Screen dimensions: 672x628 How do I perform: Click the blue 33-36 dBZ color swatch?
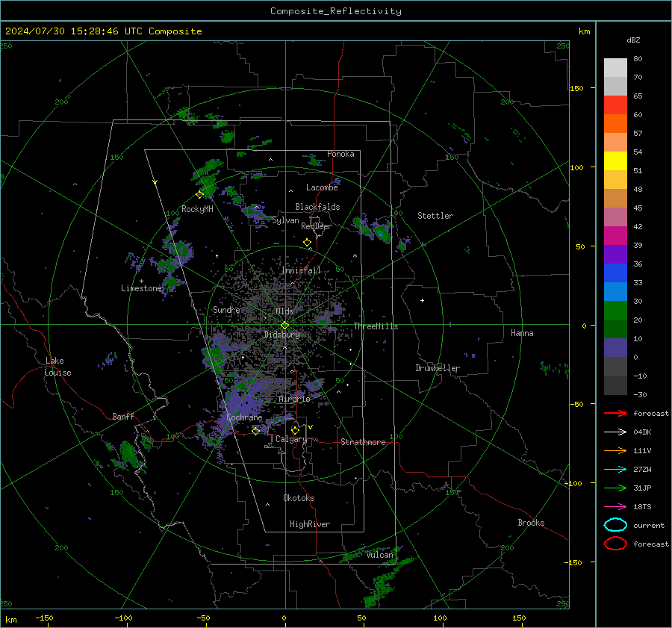coord(615,273)
